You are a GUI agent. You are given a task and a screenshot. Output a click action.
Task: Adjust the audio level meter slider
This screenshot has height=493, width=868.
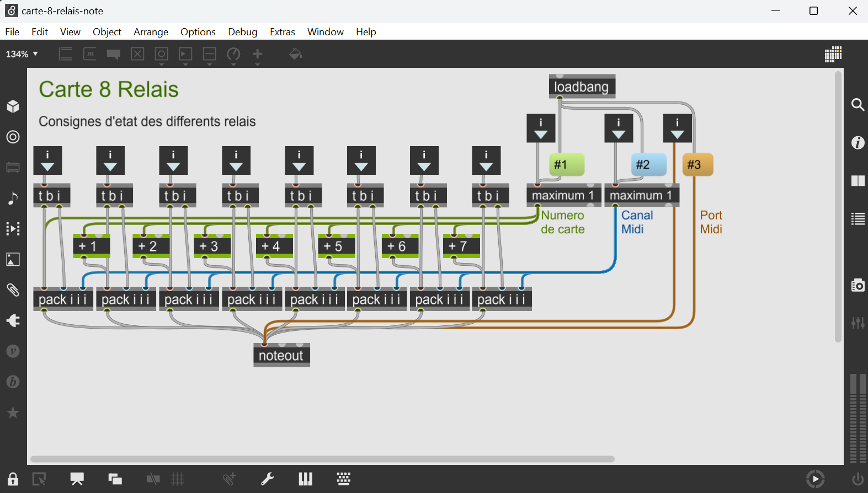click(x=858, y=419)
